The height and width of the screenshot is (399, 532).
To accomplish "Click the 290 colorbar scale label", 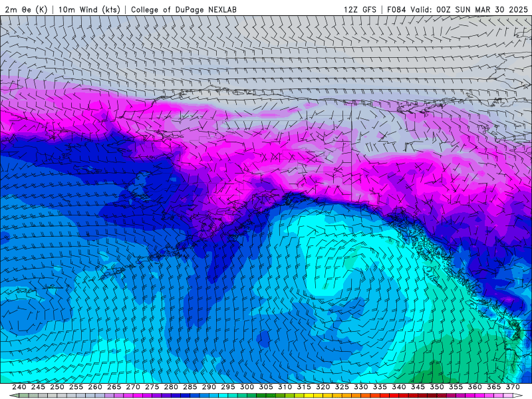I will pos(209,387).
